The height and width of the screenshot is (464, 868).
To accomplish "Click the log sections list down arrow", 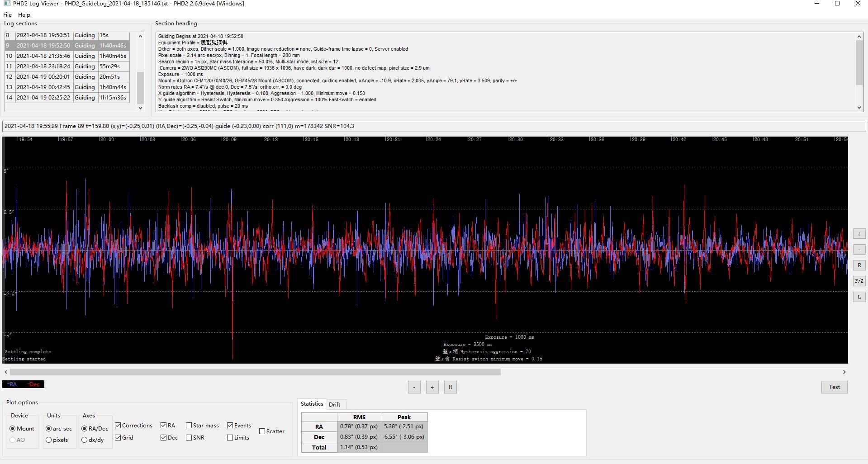I will [140, 108].
